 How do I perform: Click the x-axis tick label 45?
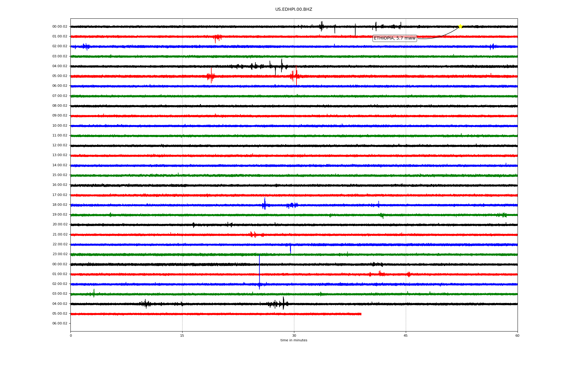point(406,335)
